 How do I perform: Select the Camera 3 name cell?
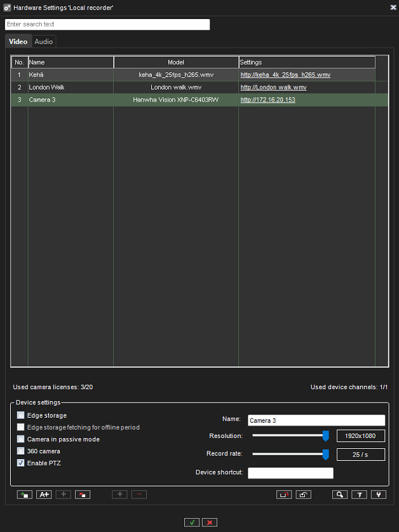[71, 100]
